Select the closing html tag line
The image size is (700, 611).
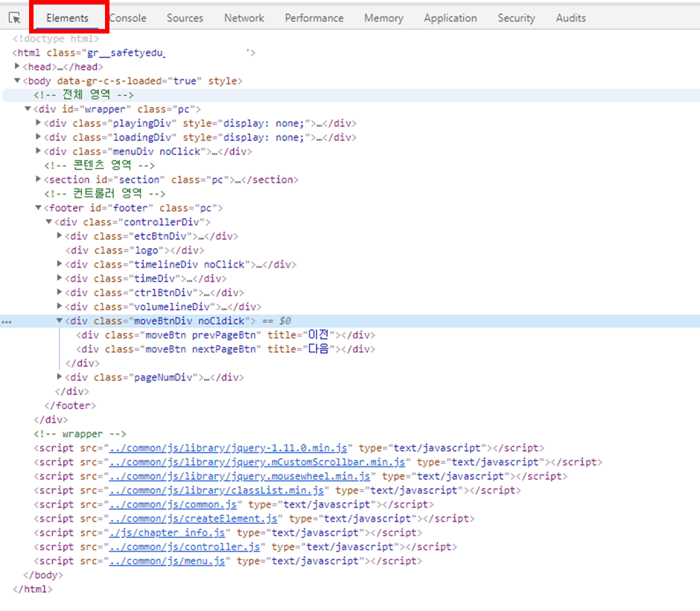point(33,589)
